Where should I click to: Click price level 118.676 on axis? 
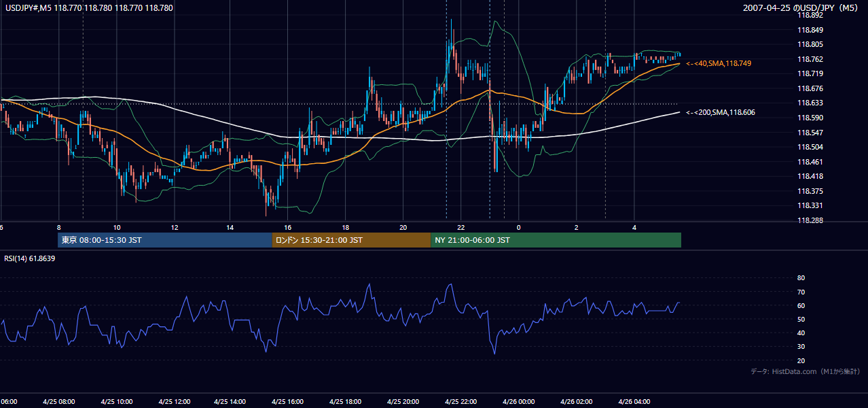[x=810, y=88]
